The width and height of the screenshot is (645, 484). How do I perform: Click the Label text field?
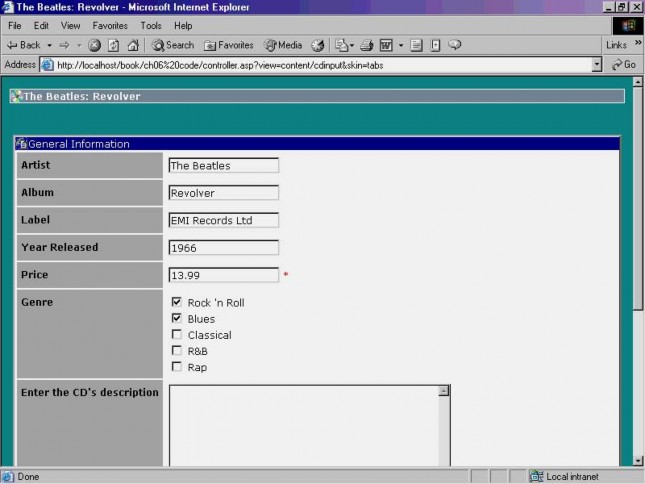[223, 220]
